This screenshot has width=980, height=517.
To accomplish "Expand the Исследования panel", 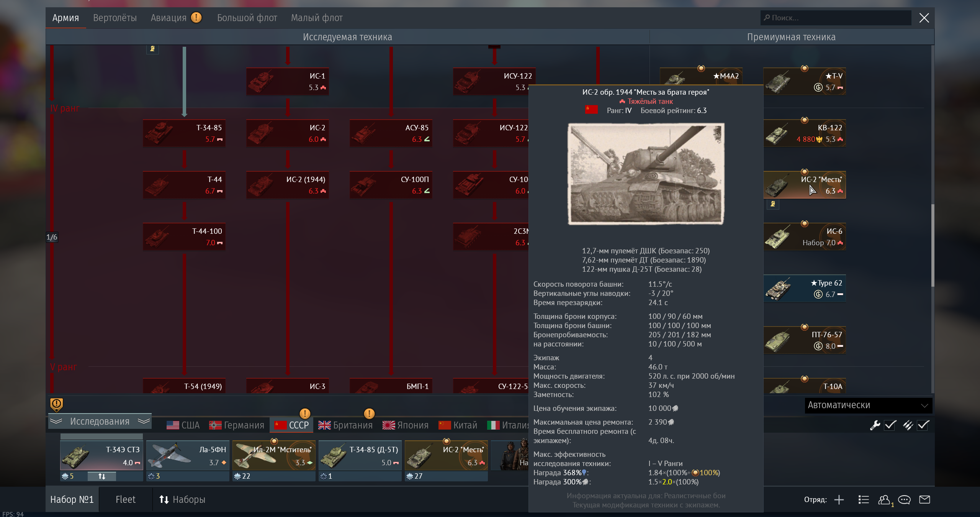I will click(100, 421).
